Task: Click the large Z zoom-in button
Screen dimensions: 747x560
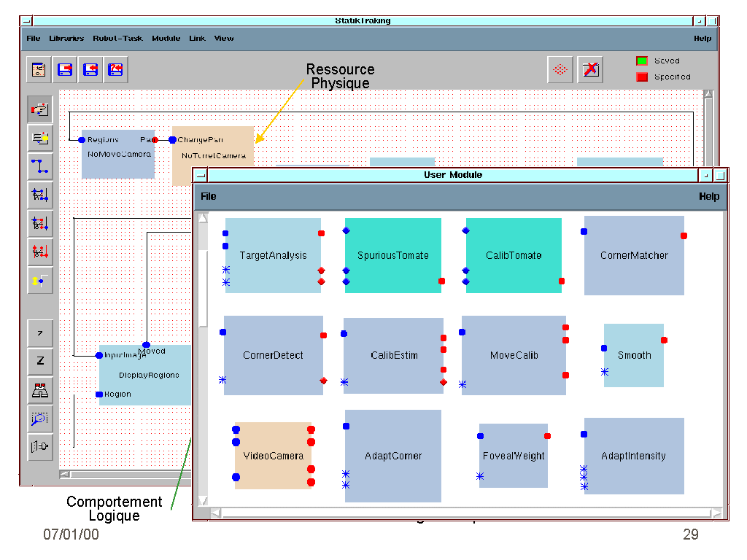Action: (x=40, y=361)
